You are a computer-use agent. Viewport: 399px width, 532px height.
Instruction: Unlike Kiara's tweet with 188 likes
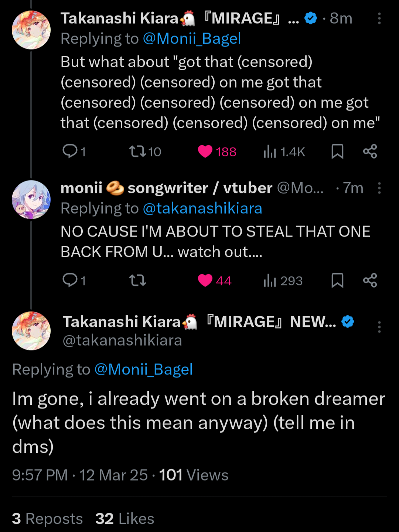click(205, 152)
